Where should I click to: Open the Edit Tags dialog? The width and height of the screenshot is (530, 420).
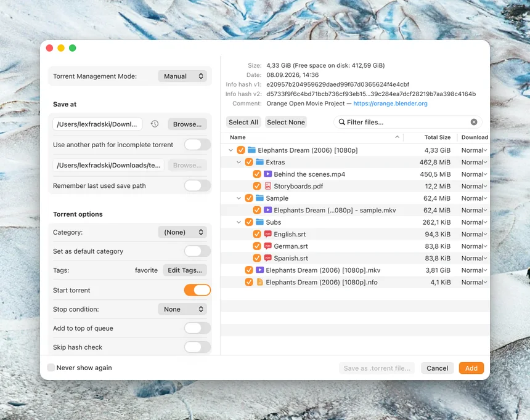click(x=185, y=270)
